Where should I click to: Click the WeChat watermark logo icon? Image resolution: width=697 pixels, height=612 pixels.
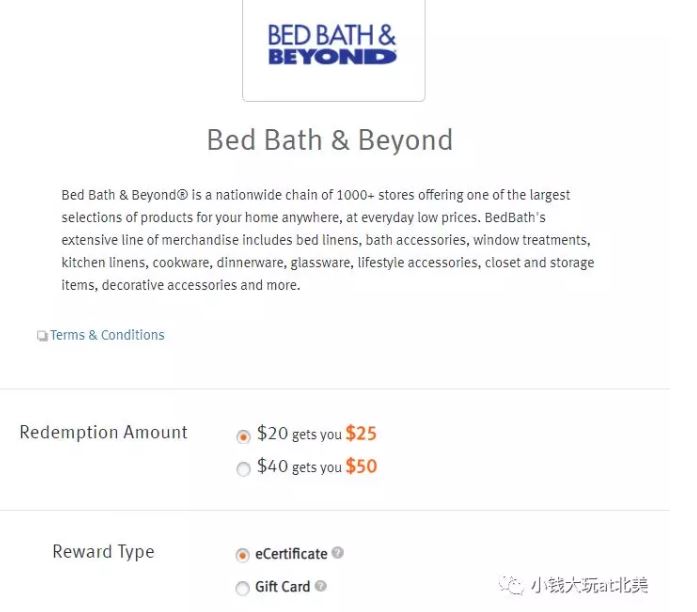point(515,585)
